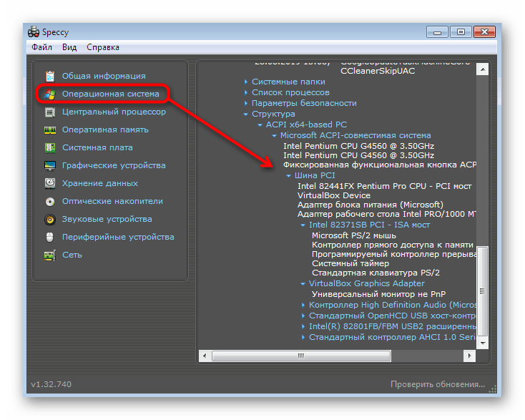Collapse the VirtualBox Graphics Adapter node
Image resolution: width=525 pixels, height=420 pixels.
[303, 283]
